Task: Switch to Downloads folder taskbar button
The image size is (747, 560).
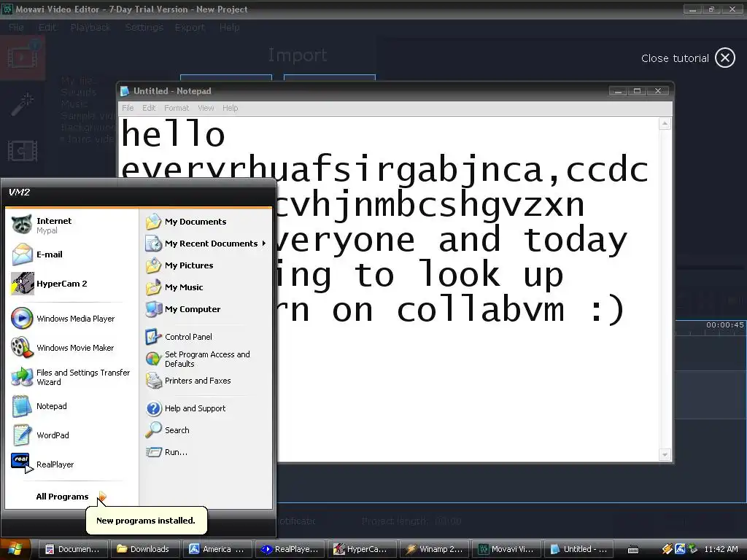Action: coord(145,549)
